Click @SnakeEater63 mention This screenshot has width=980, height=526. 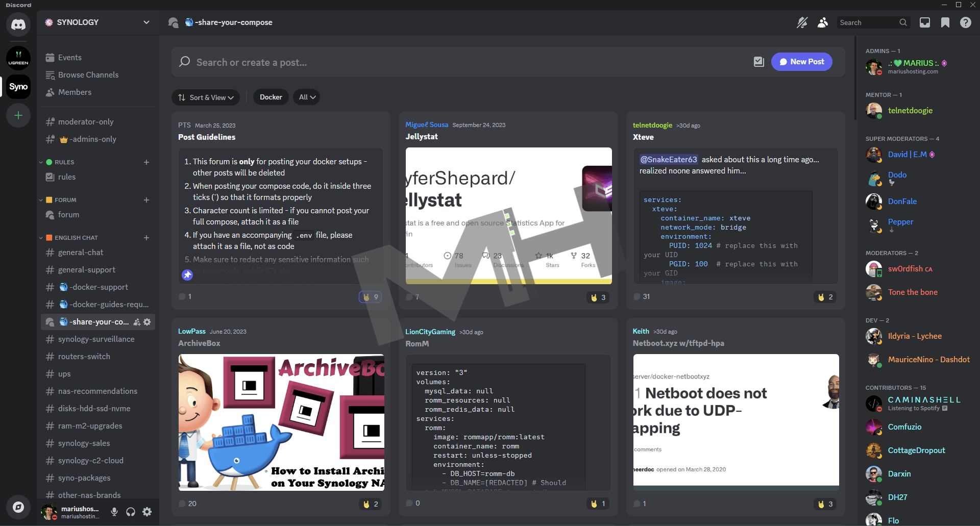pos(669,160)
